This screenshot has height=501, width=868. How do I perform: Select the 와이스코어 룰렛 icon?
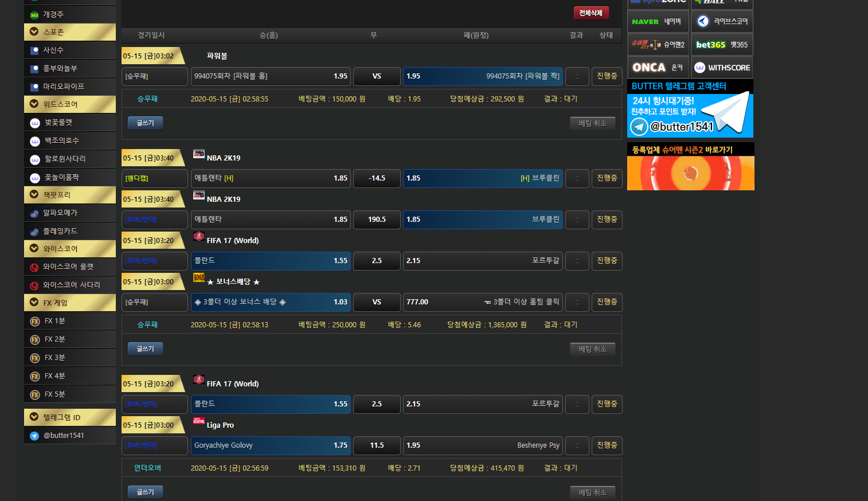[x=34, y=267]
